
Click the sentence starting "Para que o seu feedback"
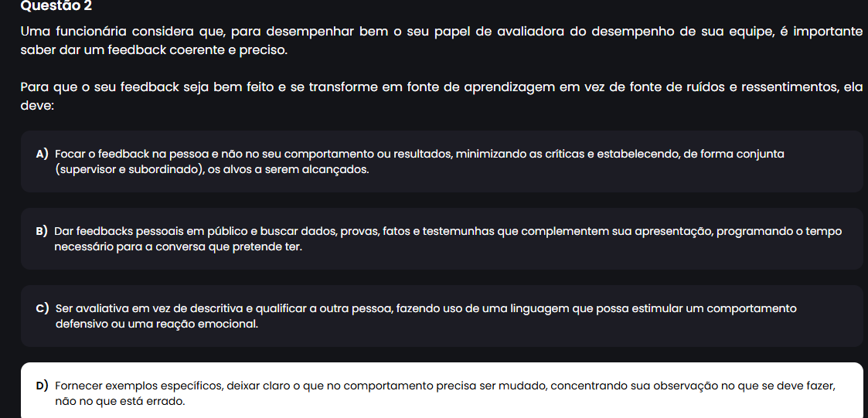click(441, 87)
